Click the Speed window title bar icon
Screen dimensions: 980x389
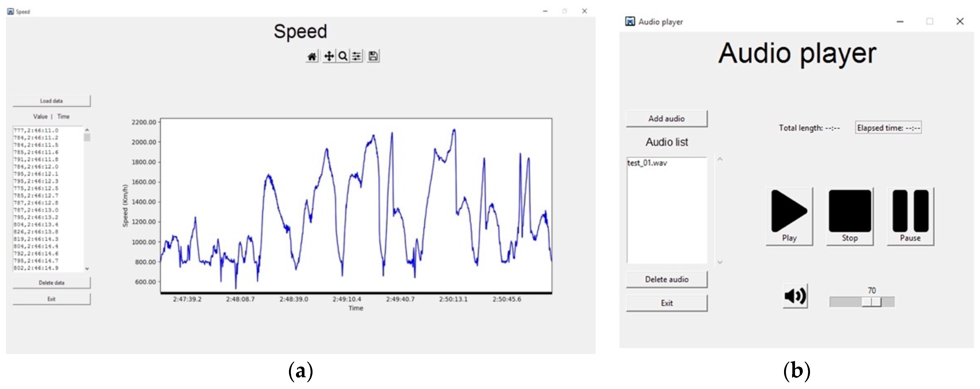pyautogui.click(x=11, y=11)
